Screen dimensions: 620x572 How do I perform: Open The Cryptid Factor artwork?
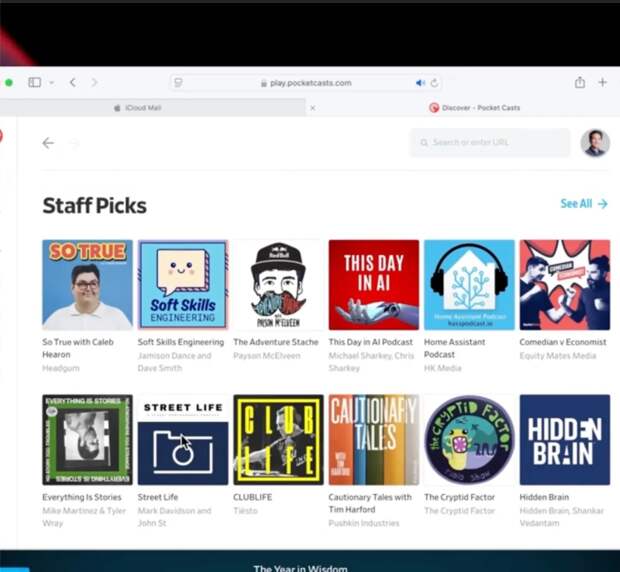469,440
